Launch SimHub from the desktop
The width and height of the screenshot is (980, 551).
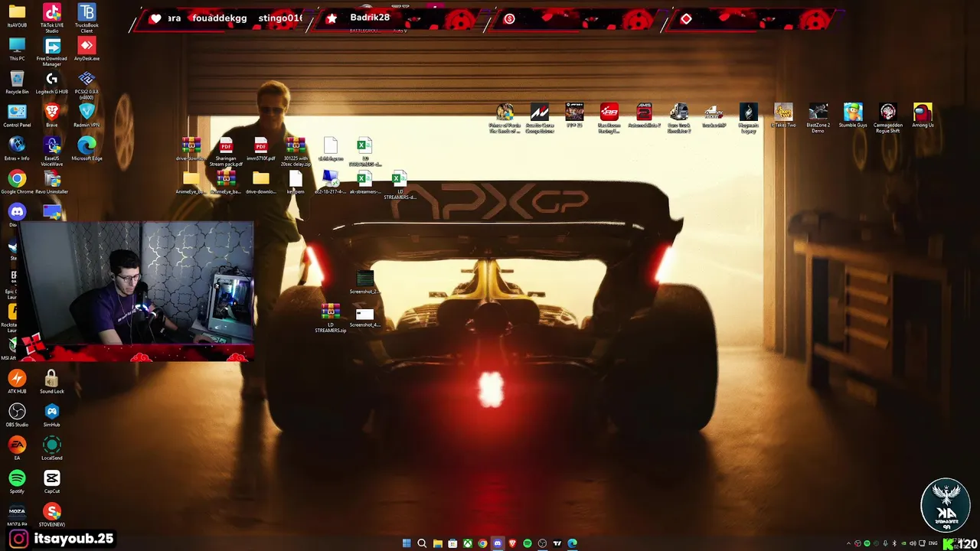(x=51, y=415)
